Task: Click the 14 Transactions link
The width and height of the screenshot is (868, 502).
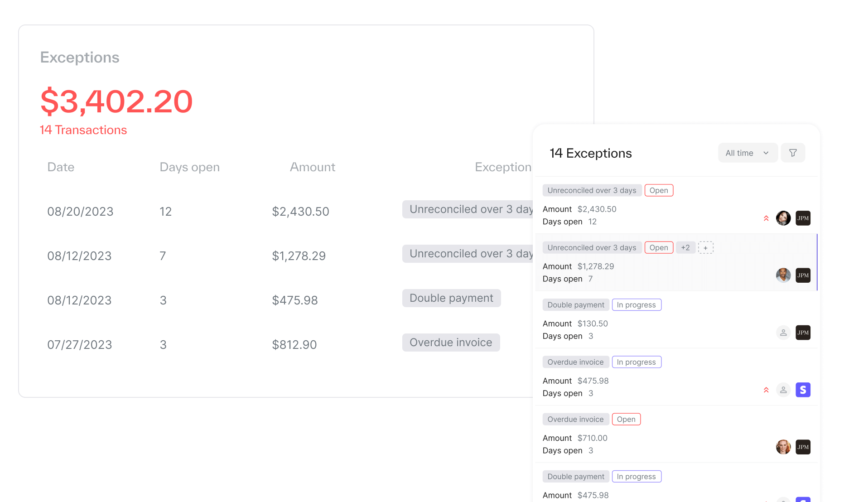Action: [83, 130]
